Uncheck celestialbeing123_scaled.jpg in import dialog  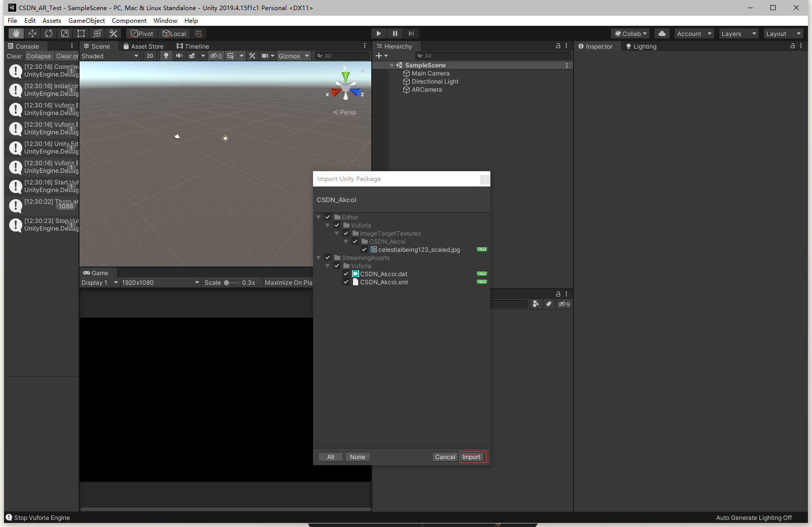pyautogui.click(x=364, y=249)
